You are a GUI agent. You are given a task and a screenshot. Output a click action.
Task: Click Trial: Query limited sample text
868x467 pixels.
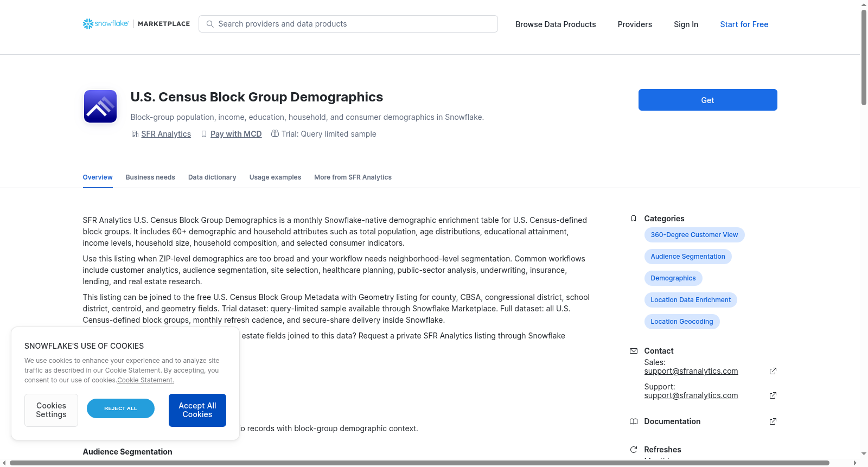tap(329, 134)
